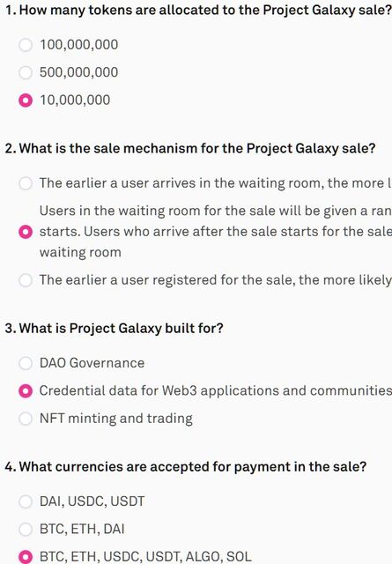The height and width of the screenshot is (564, 392).
Task: Click the 100,000,000 answer label text
Action: click(x=78, y=45)
